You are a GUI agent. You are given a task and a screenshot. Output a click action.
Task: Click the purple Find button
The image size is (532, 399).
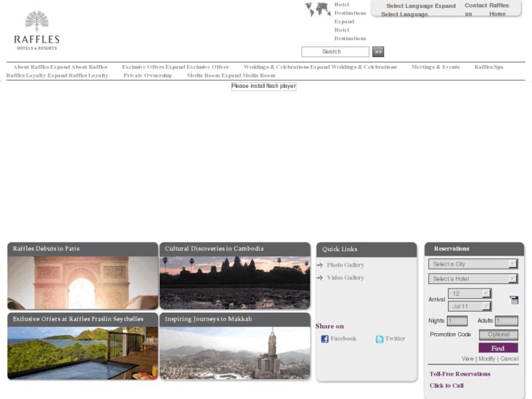click(498, 348)
